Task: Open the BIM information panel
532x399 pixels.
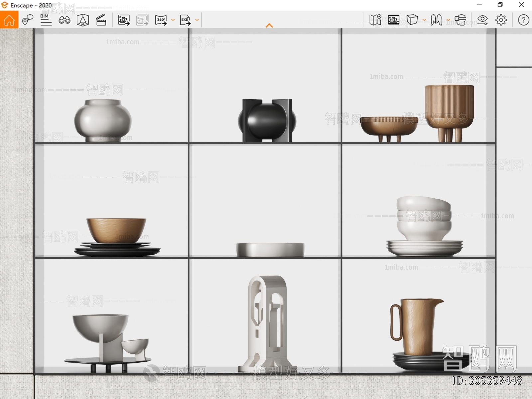Action: click(x=46, y=20)
